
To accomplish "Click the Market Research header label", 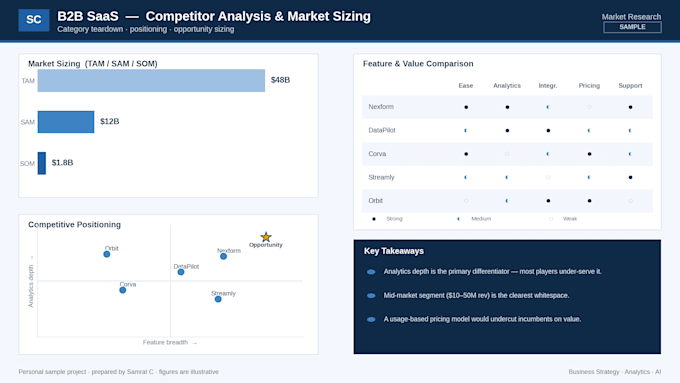I will (631, 17).
